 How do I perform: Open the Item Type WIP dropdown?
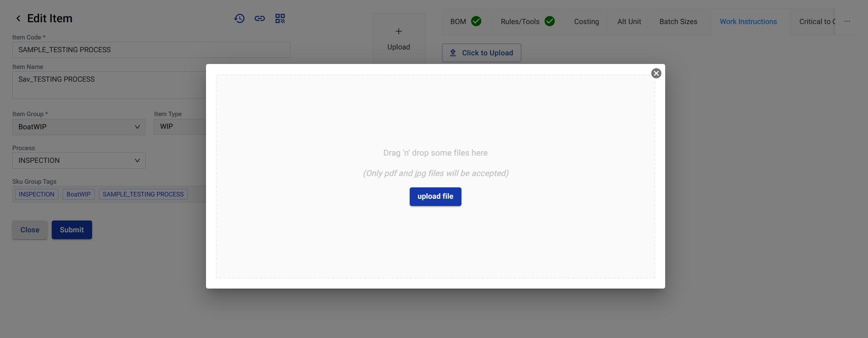pos(180,127)
